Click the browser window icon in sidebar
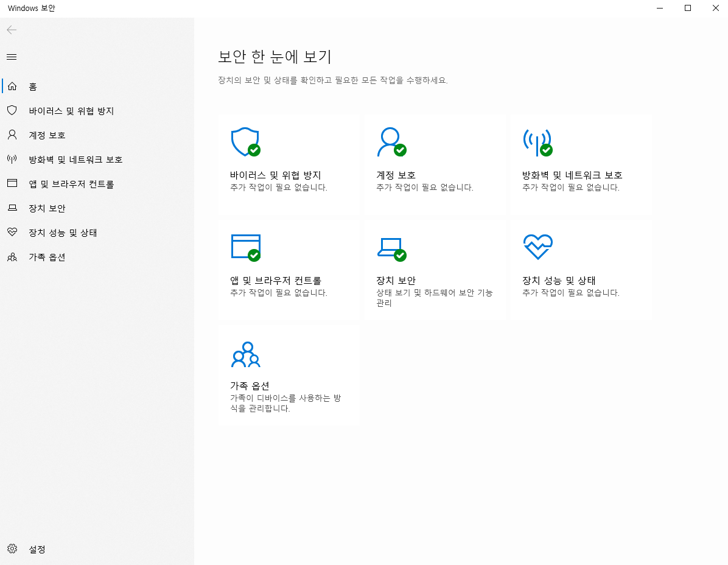 (x=12, y=183)
